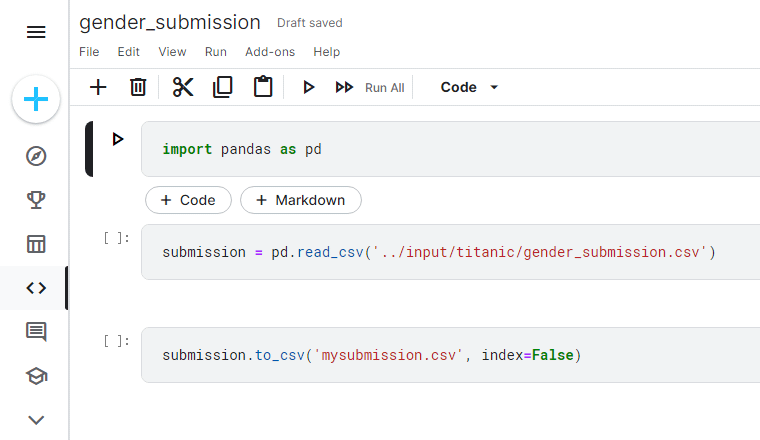Click inside the read_csv code cell
This screenshot has width=760, height=440.
click(x=451, y=252)
